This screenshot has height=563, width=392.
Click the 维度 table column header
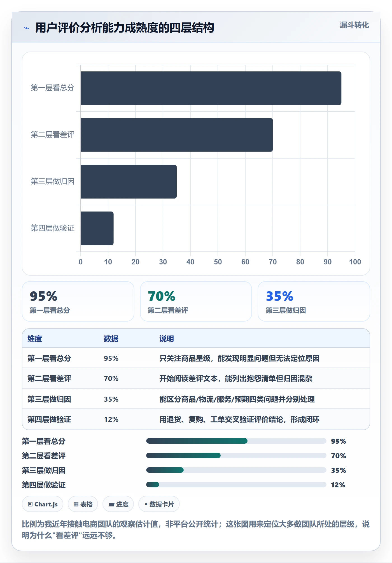click(35, 339)
